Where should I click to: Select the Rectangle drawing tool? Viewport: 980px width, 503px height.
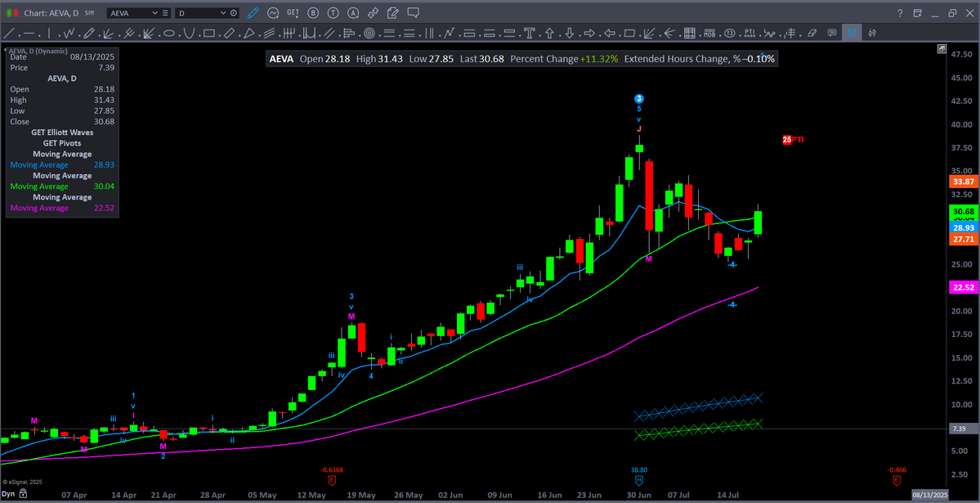coord(208,34)
